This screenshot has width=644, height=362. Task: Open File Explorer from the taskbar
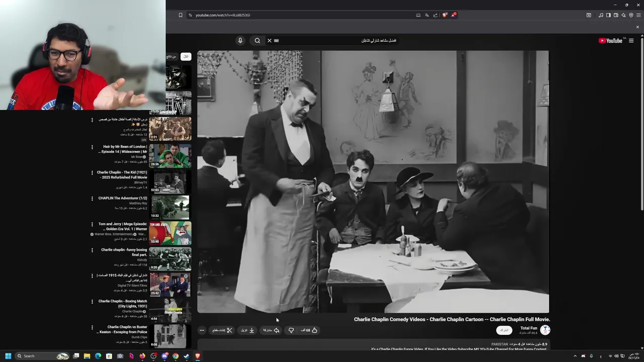tap(87, 356)
